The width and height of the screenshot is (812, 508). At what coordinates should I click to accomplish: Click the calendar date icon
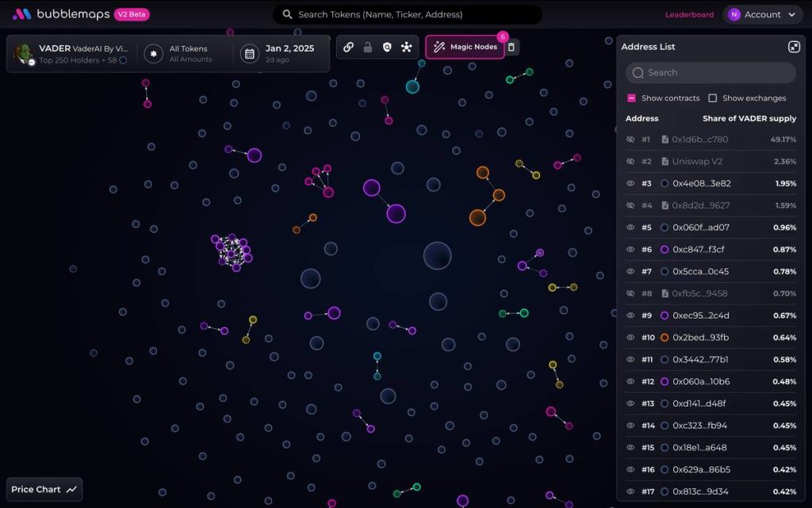coord(250,54)
